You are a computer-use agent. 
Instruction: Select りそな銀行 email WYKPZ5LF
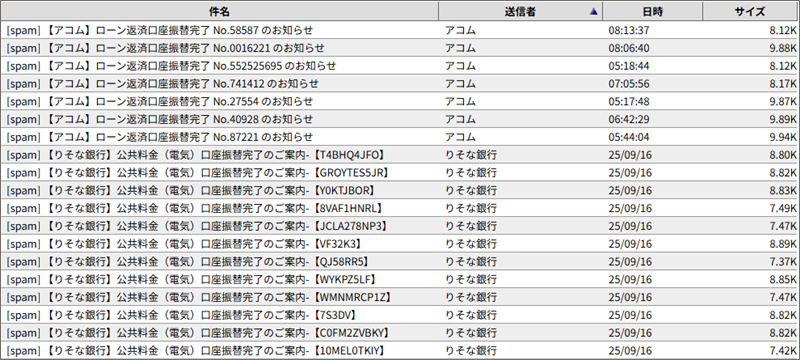400,279
